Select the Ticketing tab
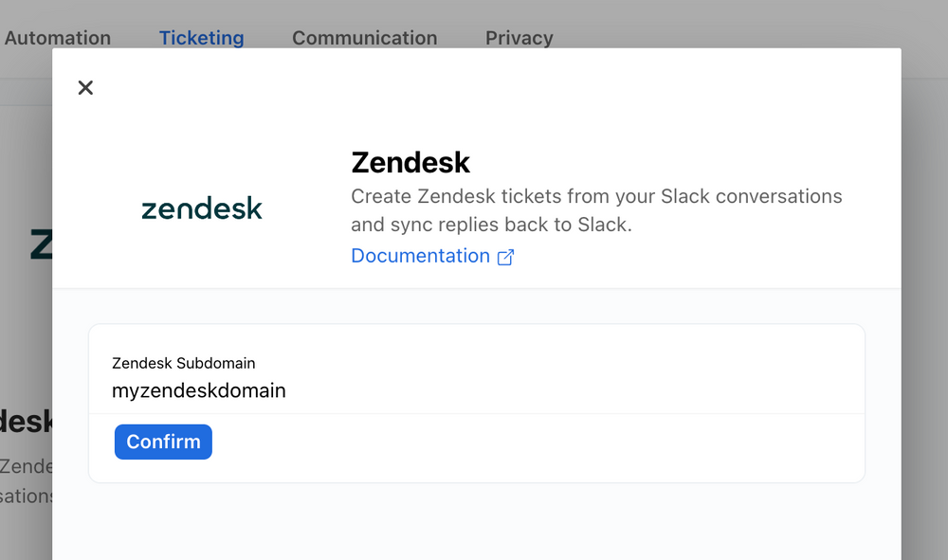 click(201, 38)
